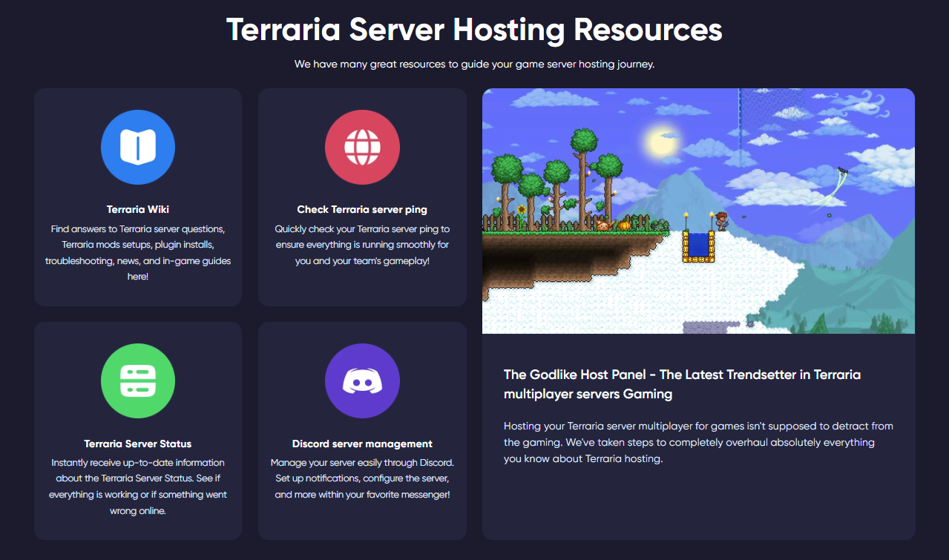Open the Check Terraria server ping heading
949x560 pixels.
click(x=362, y=209)
